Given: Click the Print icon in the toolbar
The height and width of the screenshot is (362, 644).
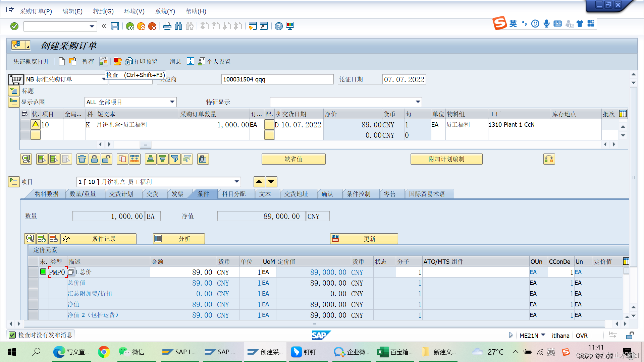Looking at the screenshot, I should pyautogui.click(x=167, y=26).
